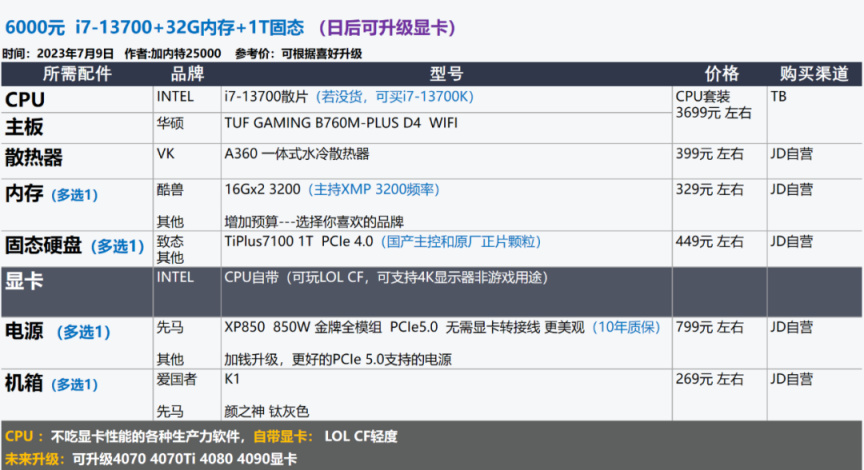
Task: Click '参考价: 可根据喜好升级' text
Action: 298,53
